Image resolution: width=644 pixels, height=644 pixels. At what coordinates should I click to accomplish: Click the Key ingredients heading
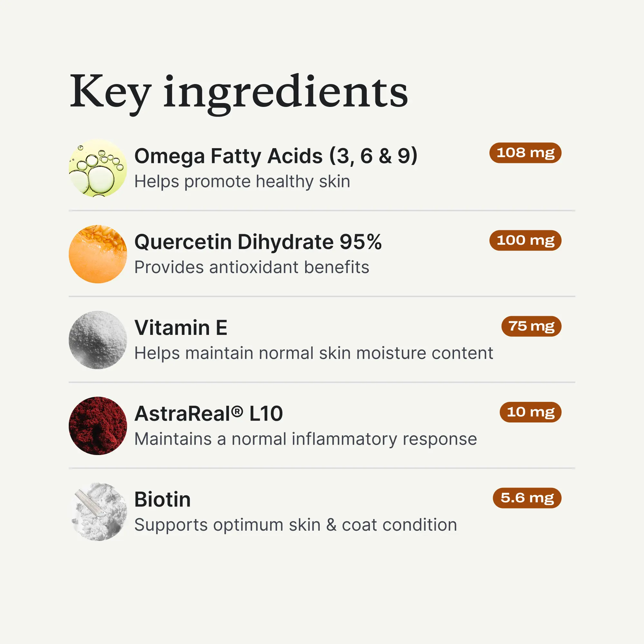click(239, 92)
